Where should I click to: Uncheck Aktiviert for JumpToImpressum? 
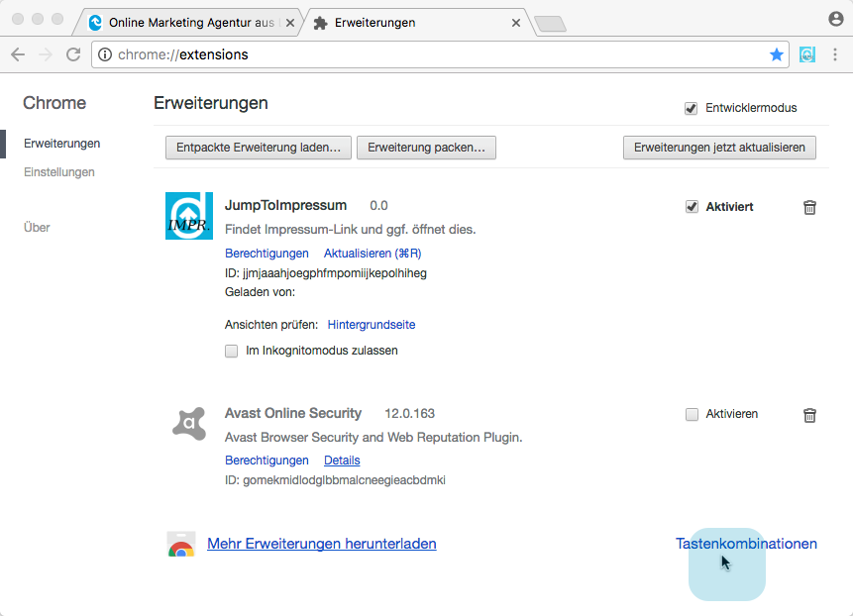[x=692, y=207]
